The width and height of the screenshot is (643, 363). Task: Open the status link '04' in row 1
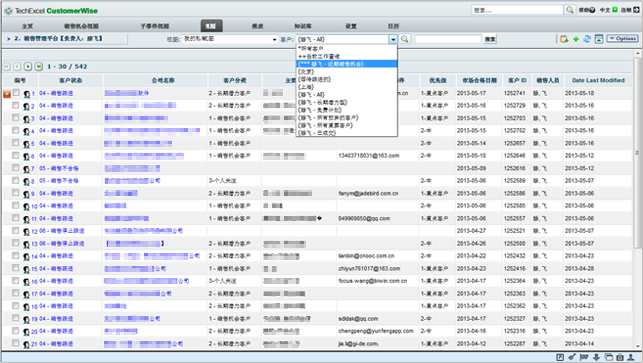[56, 93]
